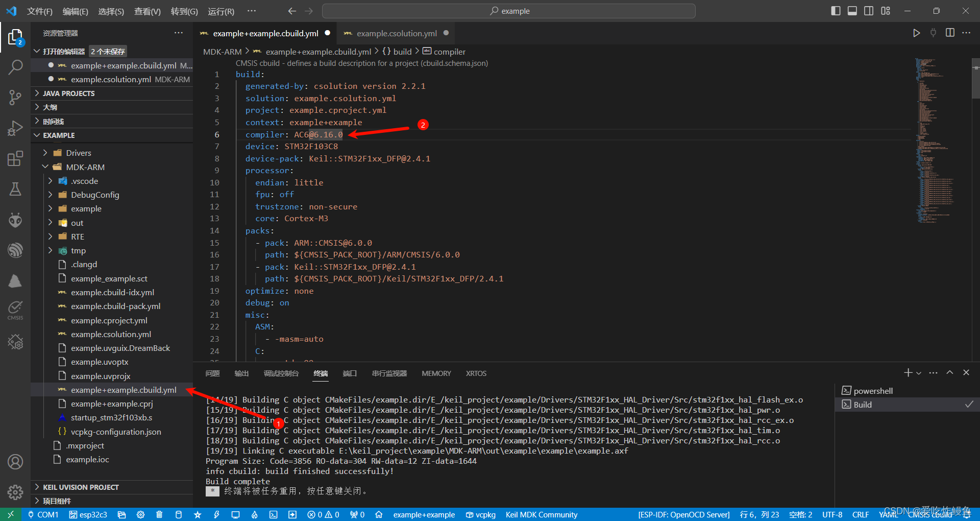Open the Extensions view

(x=15, y=158)
